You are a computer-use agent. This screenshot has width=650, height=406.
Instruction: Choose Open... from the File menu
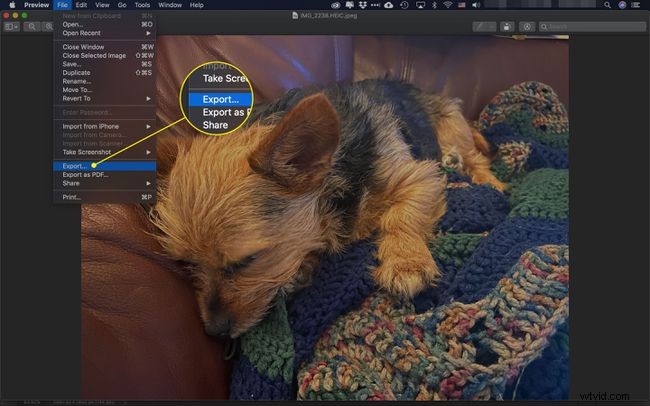pos(104,24)
